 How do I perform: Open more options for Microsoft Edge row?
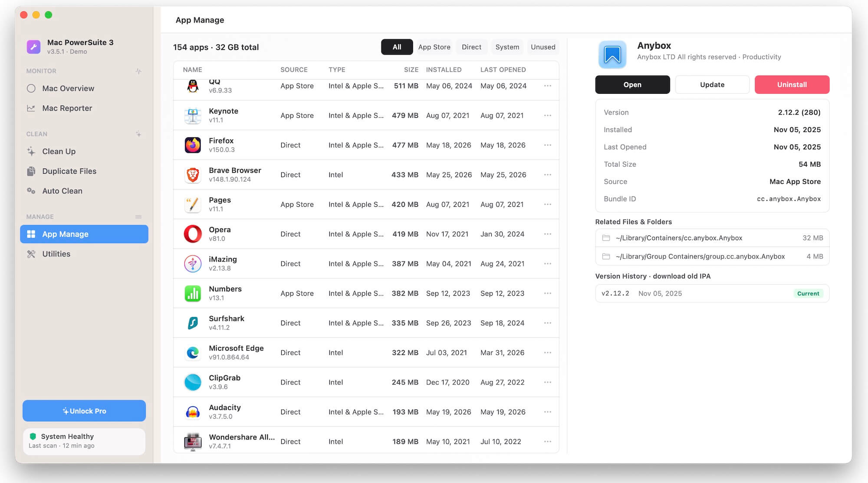pyautogui.click(x=548, y=353)
